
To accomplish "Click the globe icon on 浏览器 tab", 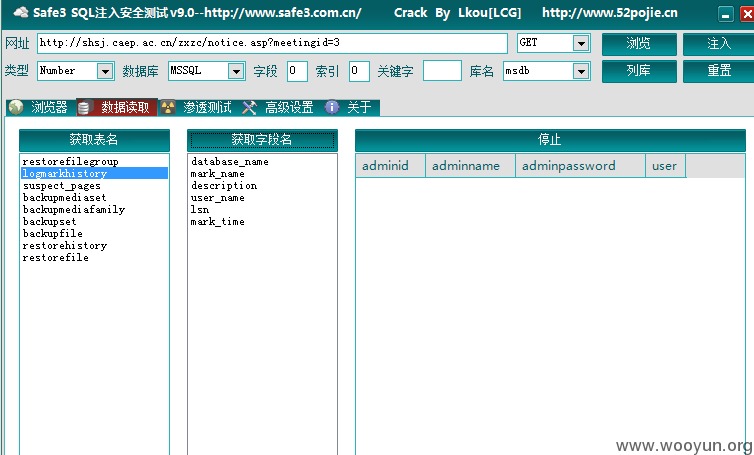I will 16,107.
